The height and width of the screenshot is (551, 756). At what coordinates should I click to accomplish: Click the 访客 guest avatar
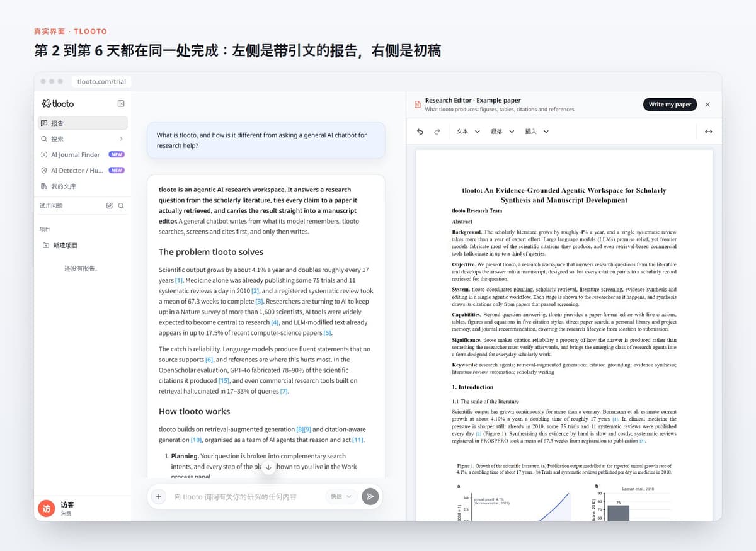[47, 509]
